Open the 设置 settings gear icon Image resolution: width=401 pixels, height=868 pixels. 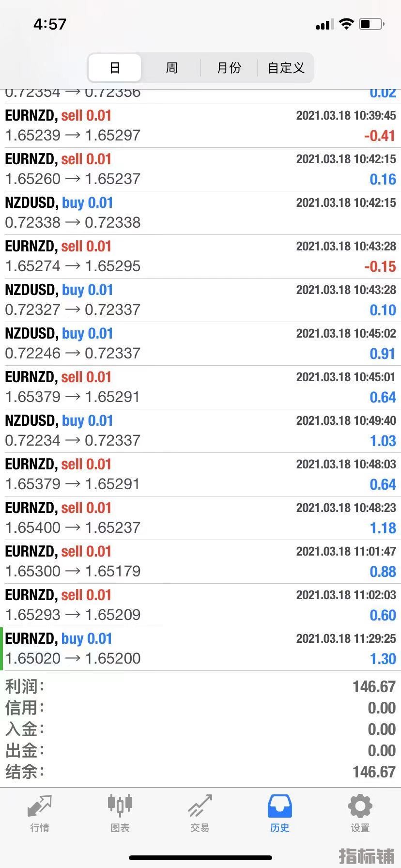(360, 806)
